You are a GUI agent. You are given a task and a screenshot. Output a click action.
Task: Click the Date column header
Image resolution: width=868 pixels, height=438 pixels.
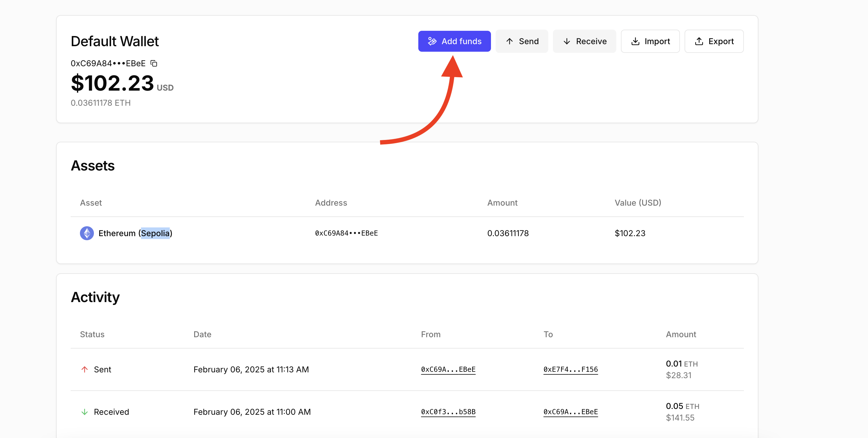click(202, 334)
